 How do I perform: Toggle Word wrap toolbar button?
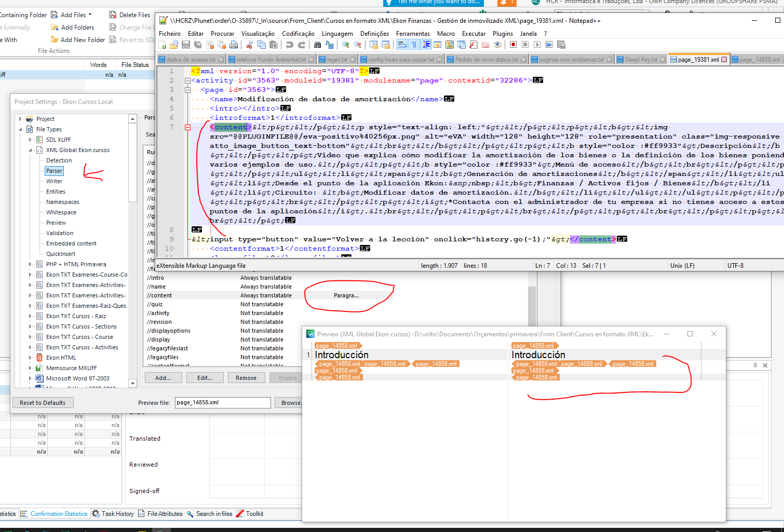tap(402, 45)
